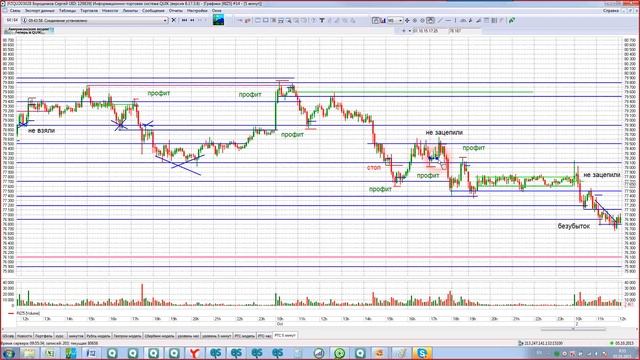640x360 pixels.
Task: Open Skype from taskbar
Action: (x=422, y=353)
